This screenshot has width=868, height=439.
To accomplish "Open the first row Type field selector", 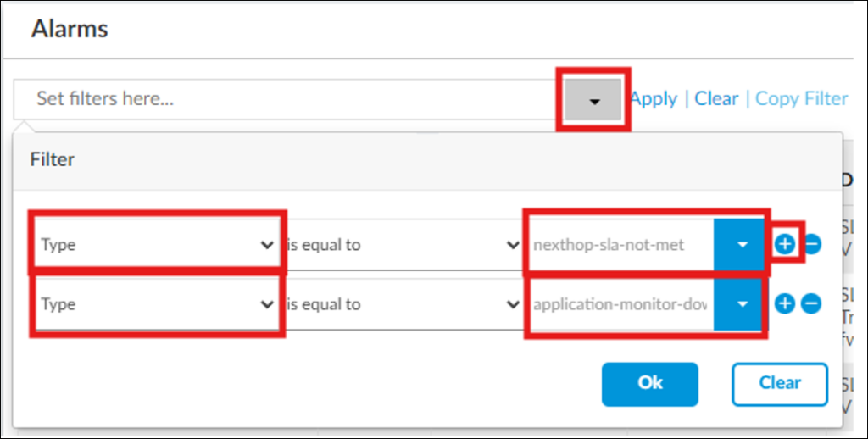I will point(157,244).
